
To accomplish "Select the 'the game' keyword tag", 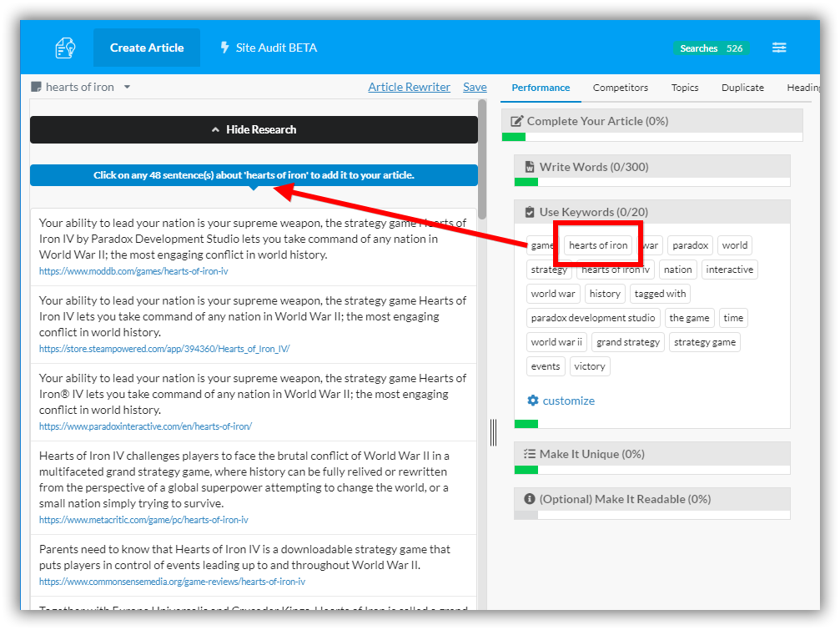I will 689,318.
